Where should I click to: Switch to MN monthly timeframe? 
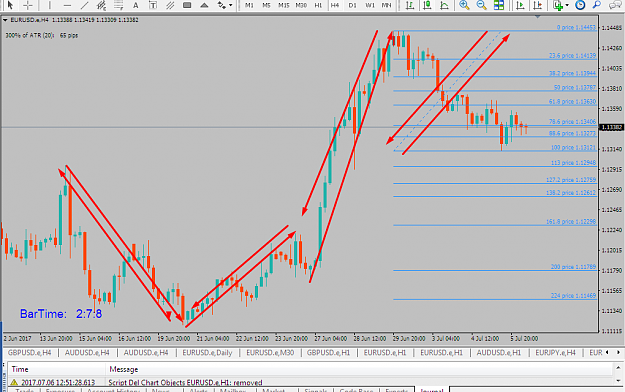386,5
